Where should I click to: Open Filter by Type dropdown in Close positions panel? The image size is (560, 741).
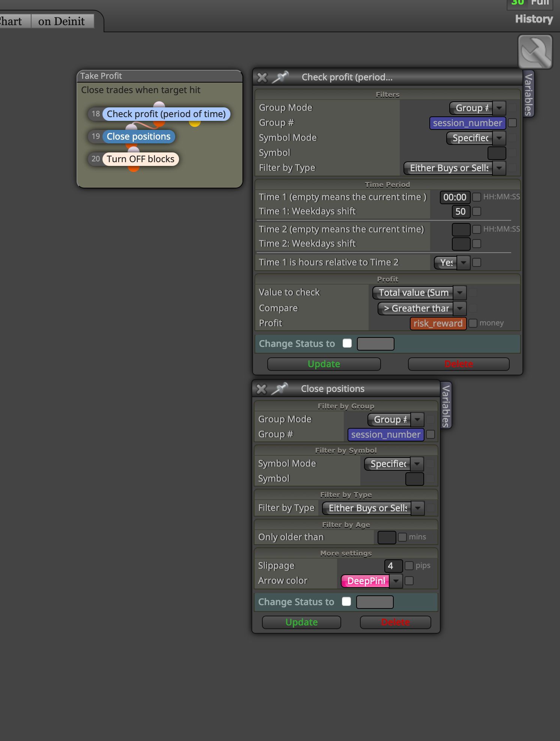(373, 508)
